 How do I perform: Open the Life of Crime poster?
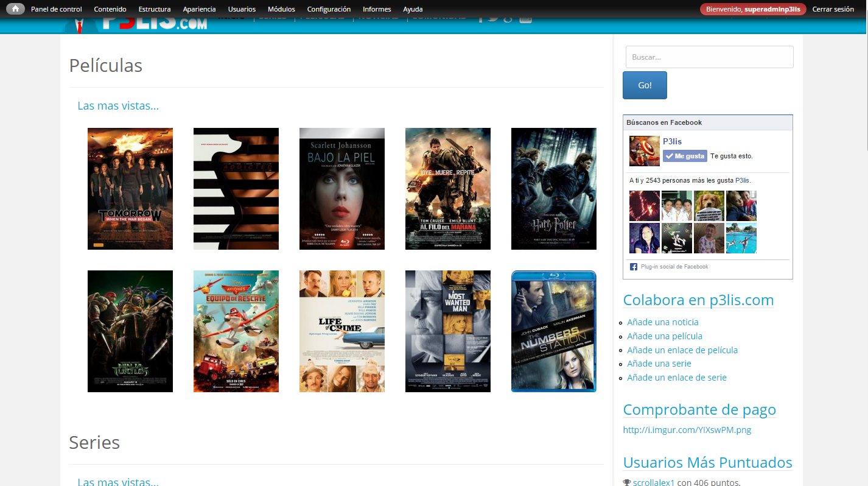[x=342, y=331]
